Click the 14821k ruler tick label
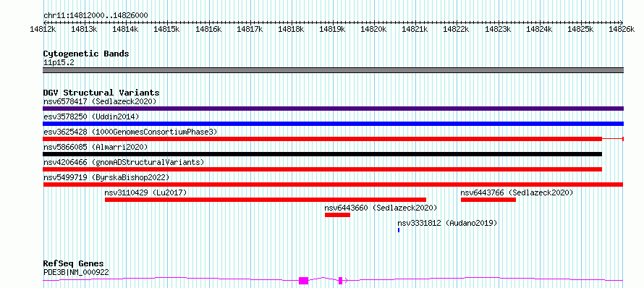The image size is (644, 288). pos(415,29)
